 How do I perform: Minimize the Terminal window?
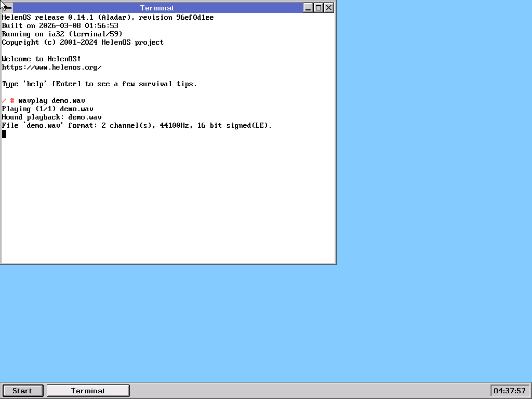click(x=308, y=8)
